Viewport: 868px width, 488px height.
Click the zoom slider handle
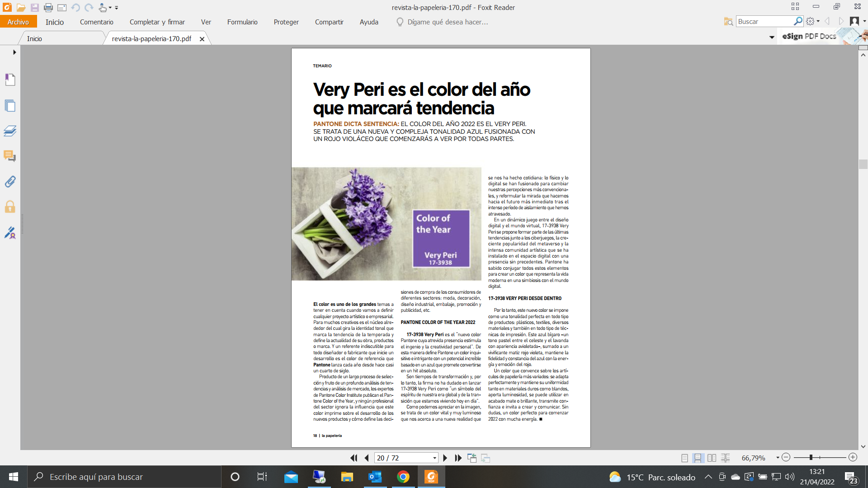(811, 457)
